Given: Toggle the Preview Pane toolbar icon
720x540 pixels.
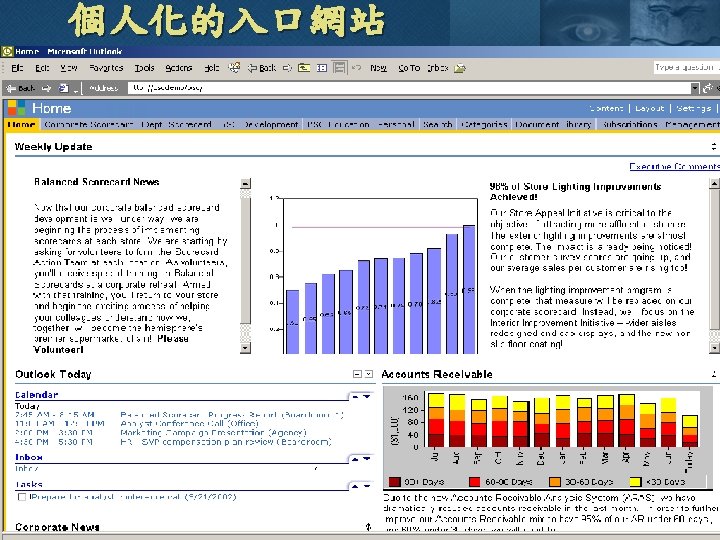Looking at the screenshot, I should point(339,68).
